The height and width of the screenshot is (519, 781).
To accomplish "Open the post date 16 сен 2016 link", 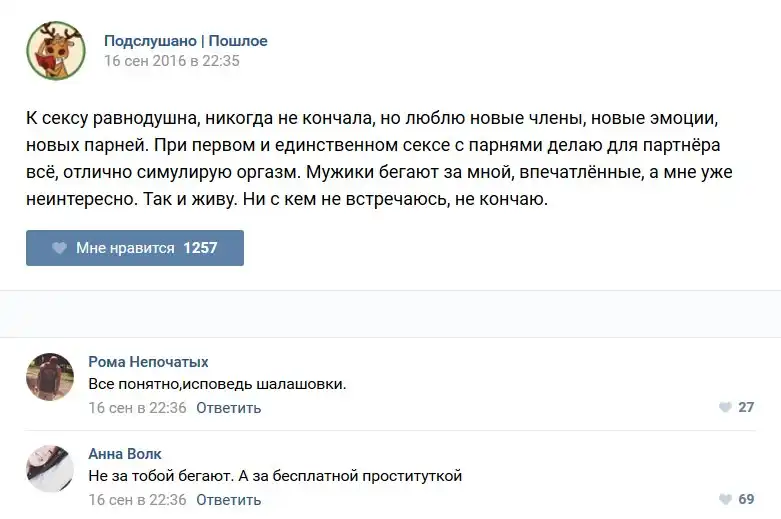I will 172,61.
